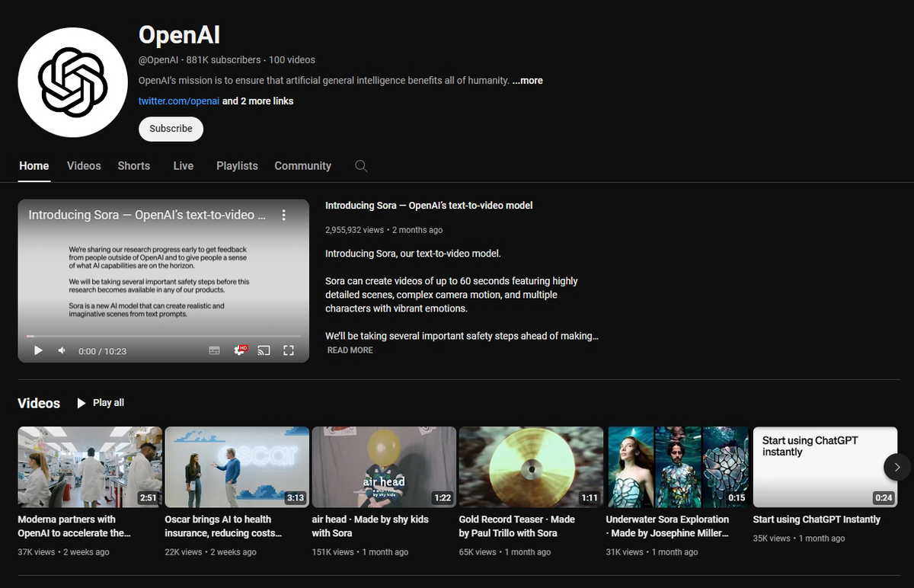
Task: Subscribe to the OpenAI channel
Action: click(170, 129)
